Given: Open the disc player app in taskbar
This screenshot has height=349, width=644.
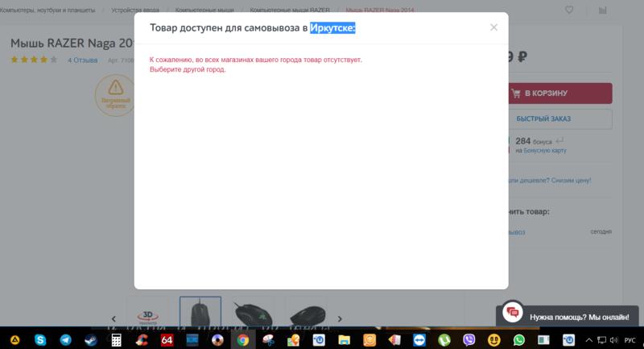Looking at the screenshot, I should (217, 339).
